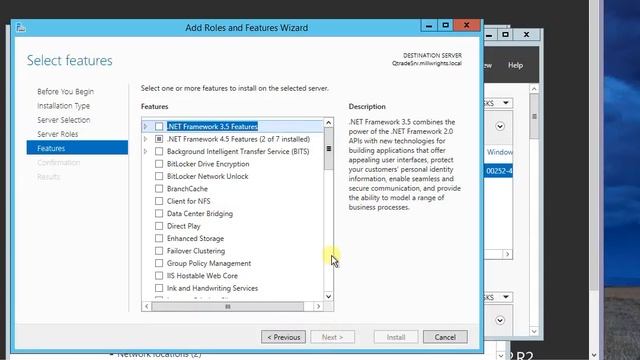Click the Install button

(396, 337)
